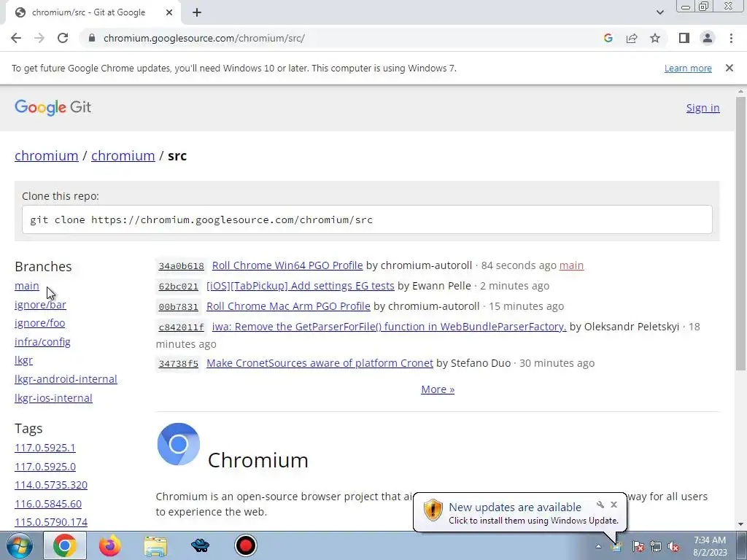
Task: Open tag 114.0.5735.320
Action: tap(51, 485)
